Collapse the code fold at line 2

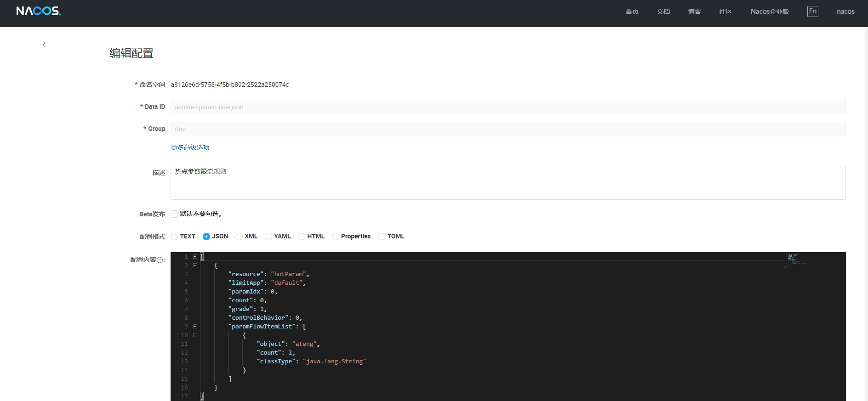[x=195, y=265]
